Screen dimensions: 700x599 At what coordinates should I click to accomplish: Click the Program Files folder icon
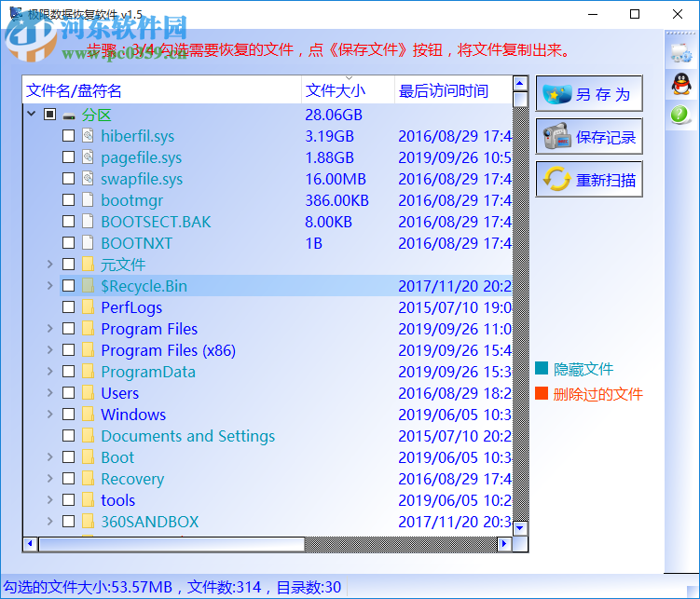click(x=88, y=328)
